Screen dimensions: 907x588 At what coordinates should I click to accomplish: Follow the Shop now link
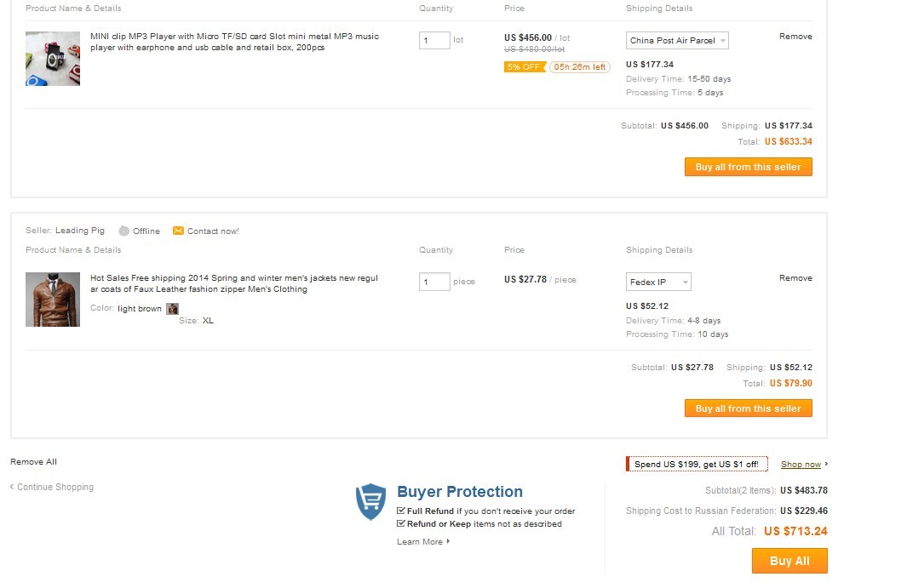tap(801, 465)
